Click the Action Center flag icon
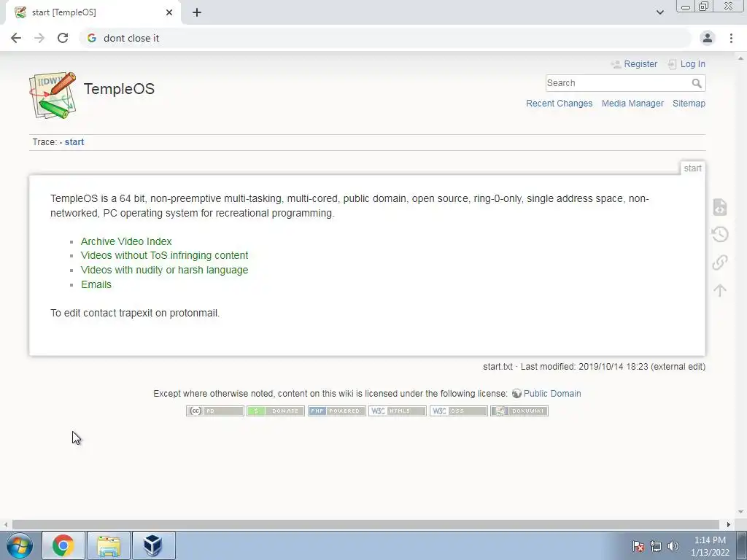Screen dimensions: 747x560 [x=638, y=546]
